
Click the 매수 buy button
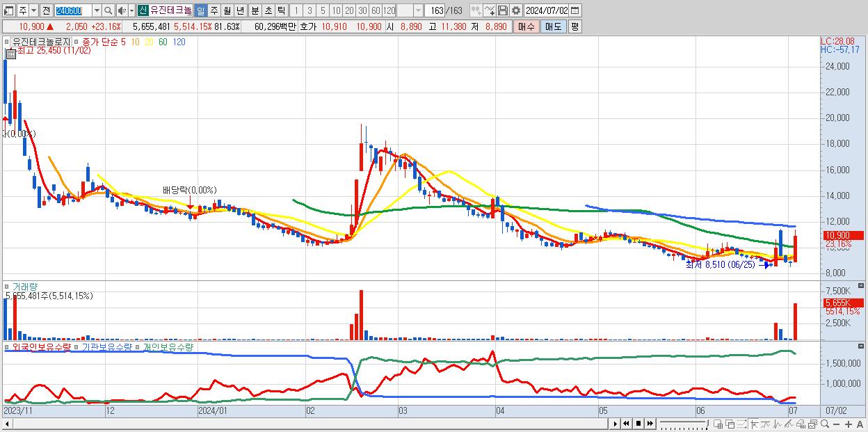point(526,26)
